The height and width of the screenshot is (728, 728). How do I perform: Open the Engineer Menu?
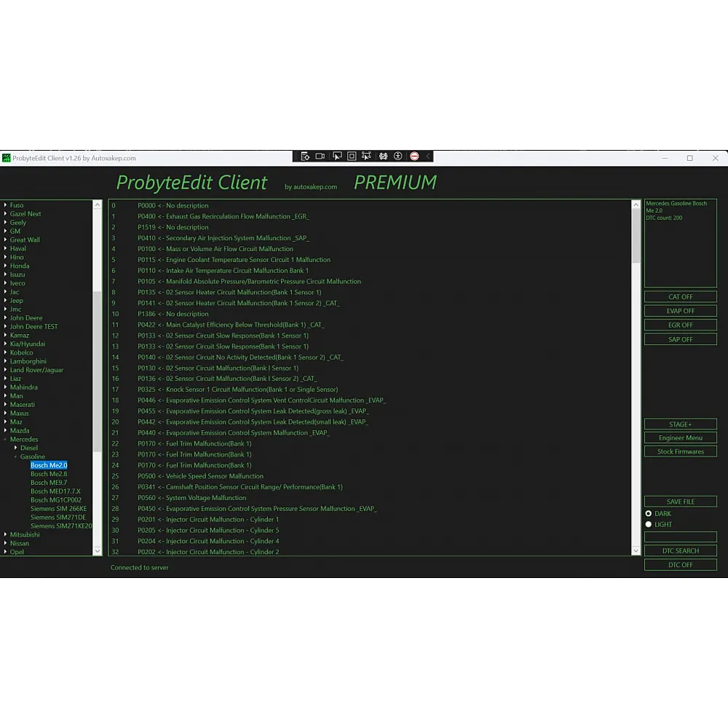pos(680,438)
